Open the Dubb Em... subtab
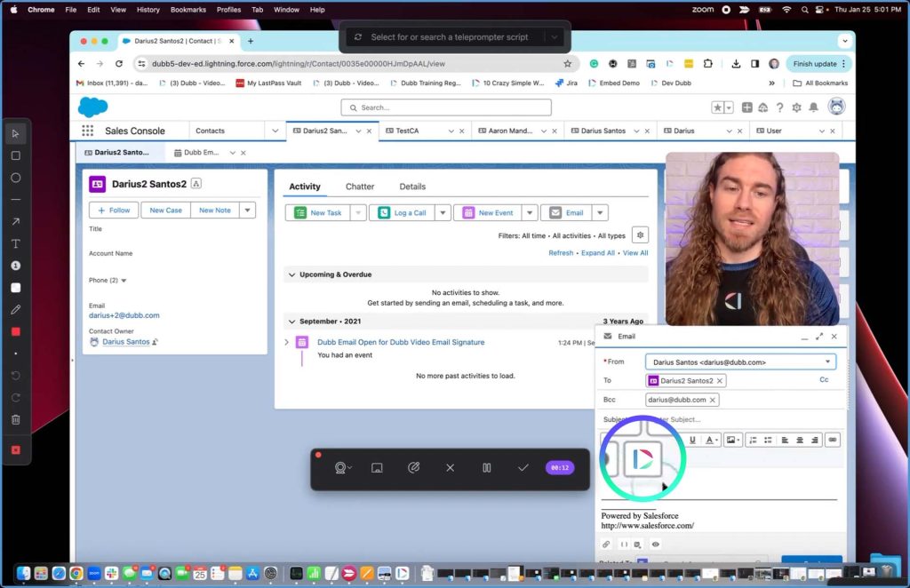Image resolution: width=910 pixels, height=588 pixels. pos(202,153)
